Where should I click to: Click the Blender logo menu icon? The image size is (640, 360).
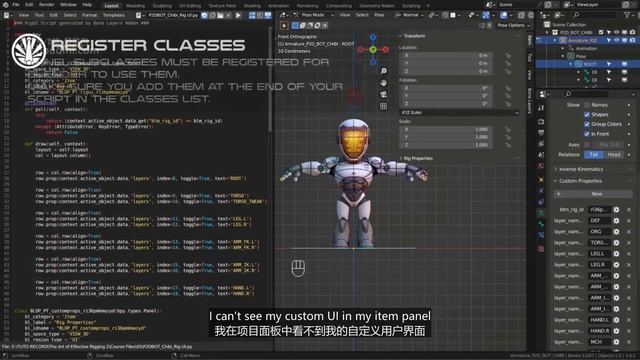click(5, 5)
